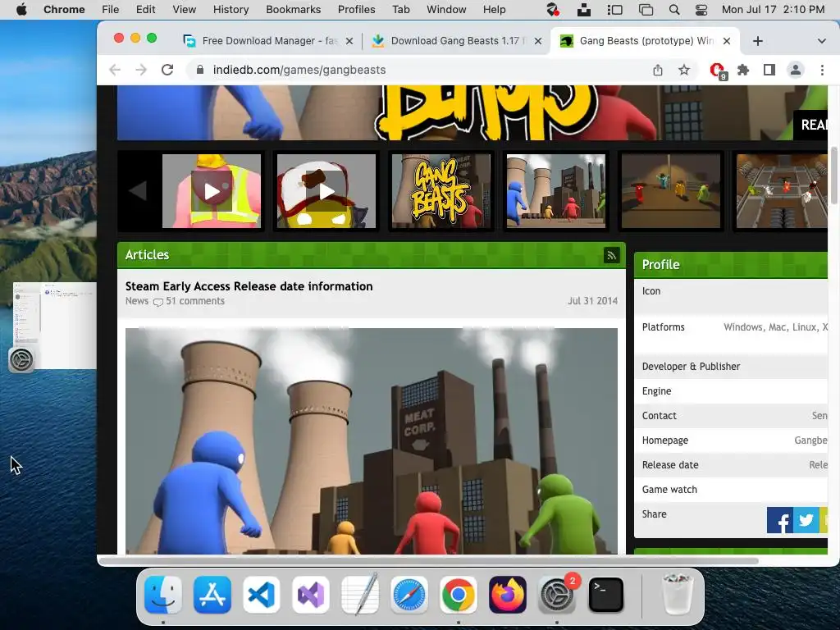Screen dimensions: 840x630
Task: Launch Visual Studio Code from the Dock
Action: [262, 595]
